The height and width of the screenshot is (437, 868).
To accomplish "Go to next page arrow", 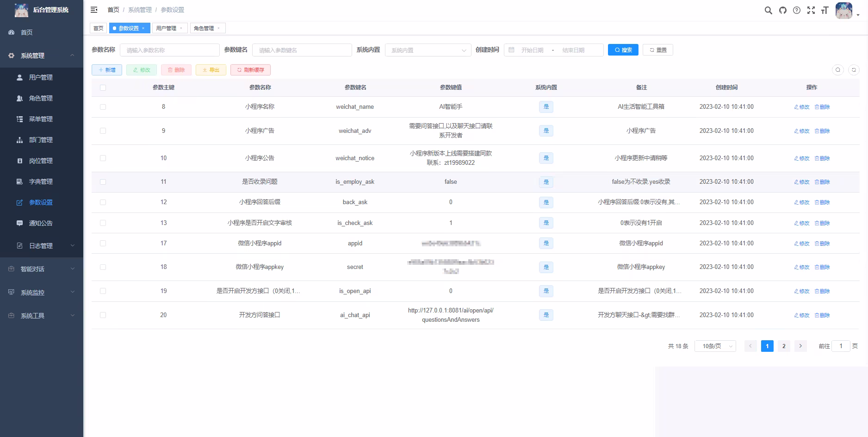I will (x=800, y=346).
